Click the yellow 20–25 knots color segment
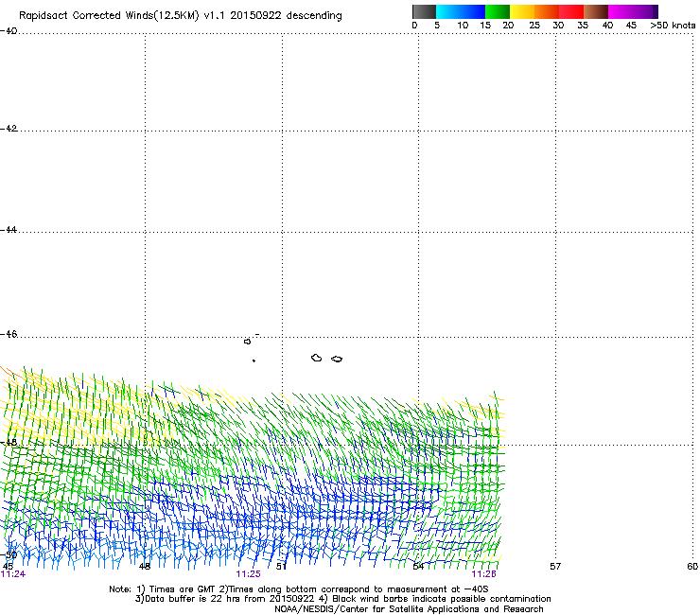Image resolution: width=700 pixels, height=615 pixels. click(x=522, y=11)
